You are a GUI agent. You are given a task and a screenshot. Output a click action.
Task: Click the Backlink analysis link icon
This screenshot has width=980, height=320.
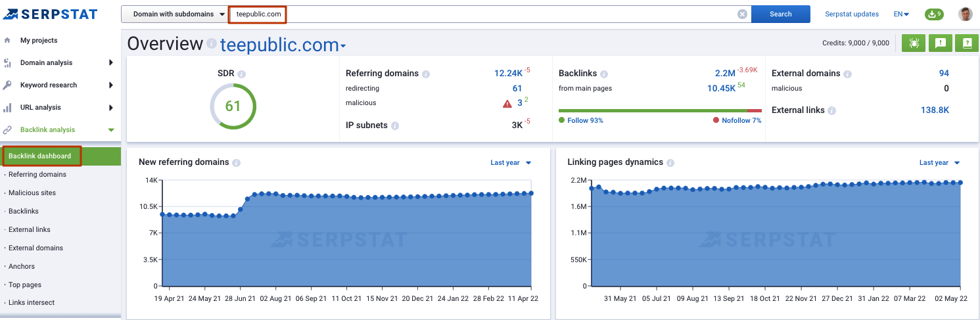click(7, 130)
